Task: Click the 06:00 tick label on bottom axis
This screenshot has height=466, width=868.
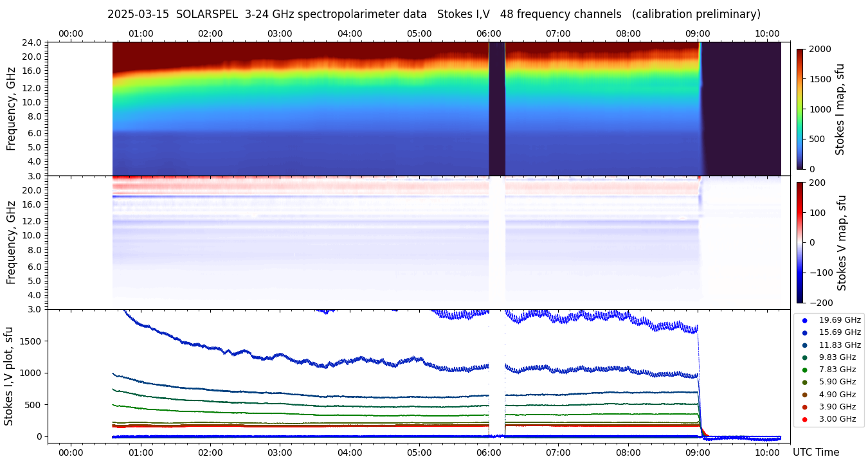Action: [489, 453]
